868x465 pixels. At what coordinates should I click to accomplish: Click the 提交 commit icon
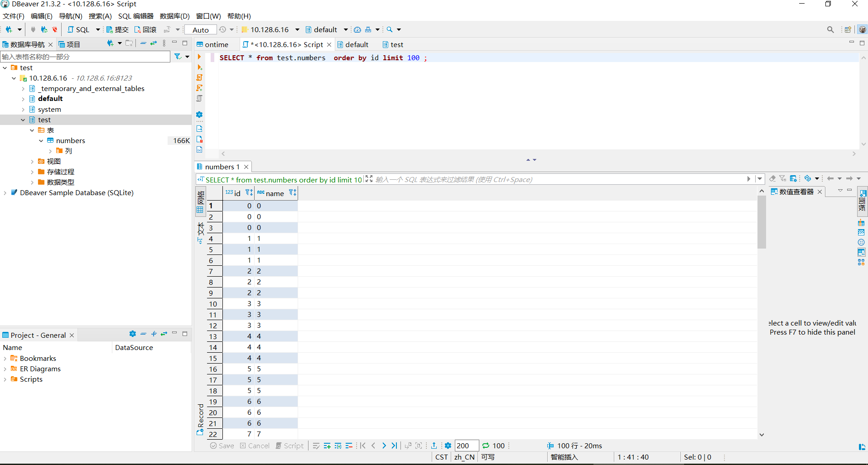click(117, 29)
